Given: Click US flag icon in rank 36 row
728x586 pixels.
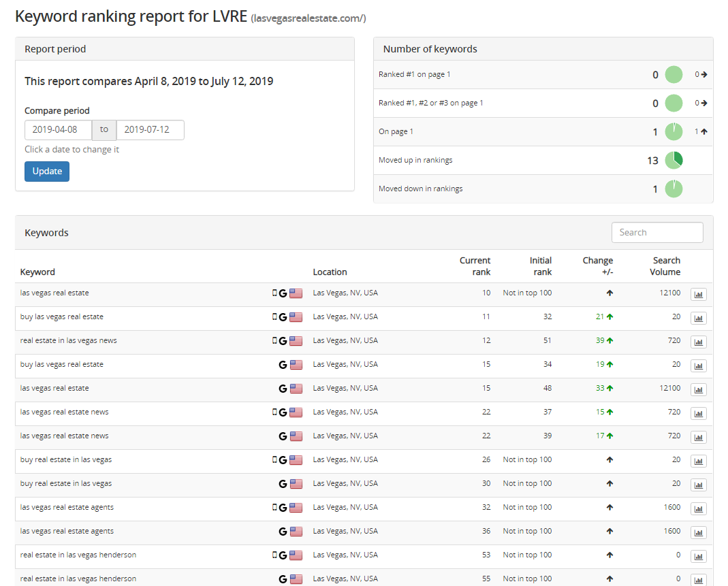Looking at the screenshot, I should point(296,532).
